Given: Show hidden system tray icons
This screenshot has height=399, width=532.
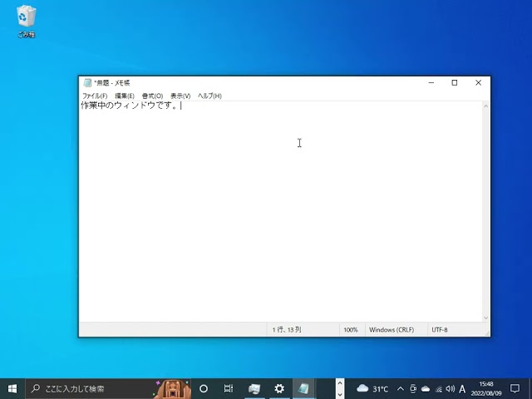Looking at the screenshot, I should coord(401,388).
